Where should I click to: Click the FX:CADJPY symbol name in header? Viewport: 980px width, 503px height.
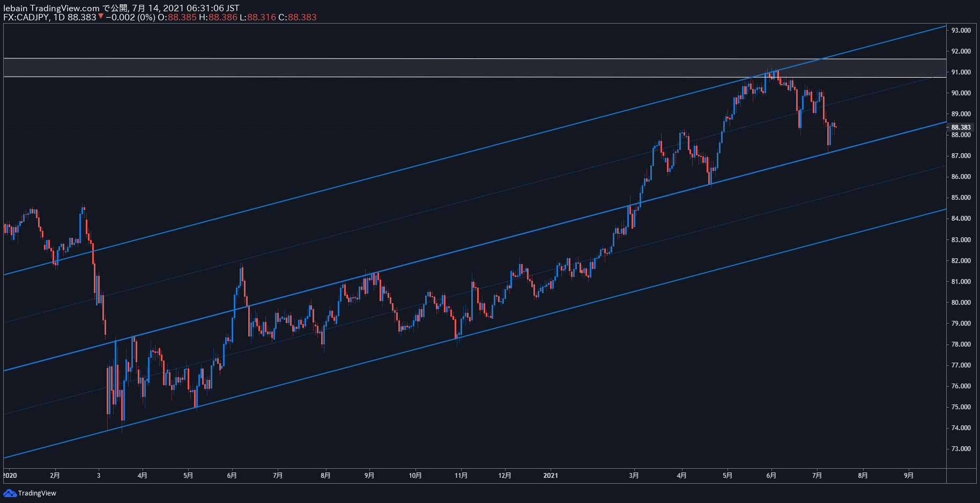coord(26,17)
